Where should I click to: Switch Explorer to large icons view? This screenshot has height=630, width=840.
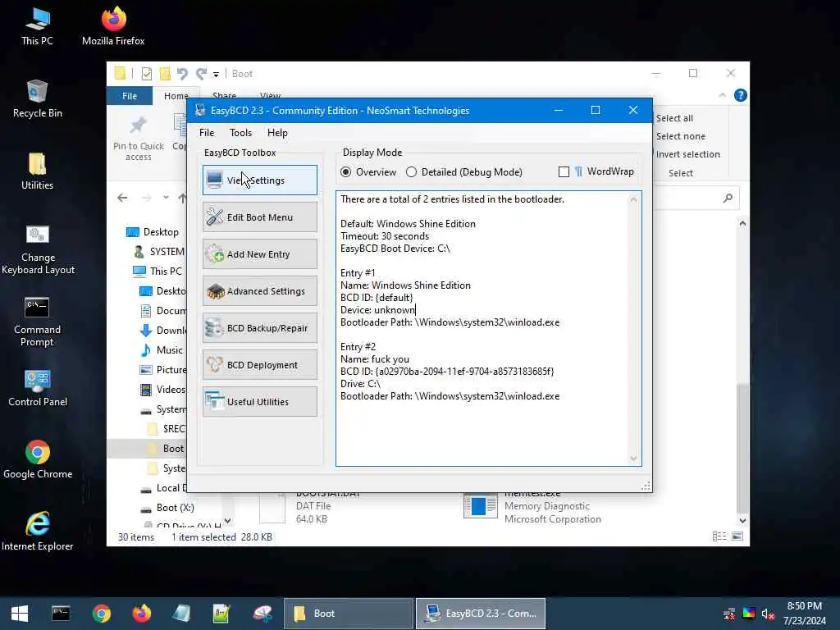[x=737, y=536]
